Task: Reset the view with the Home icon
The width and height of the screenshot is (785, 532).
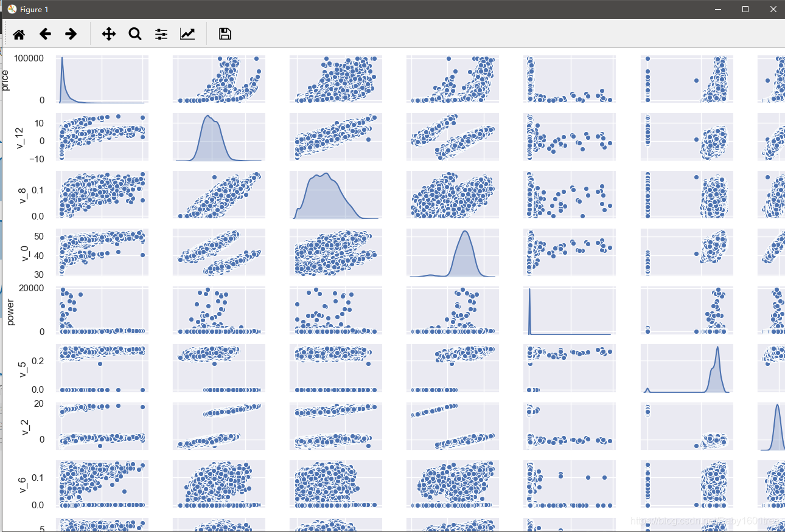Action: [x=19, y=34]
